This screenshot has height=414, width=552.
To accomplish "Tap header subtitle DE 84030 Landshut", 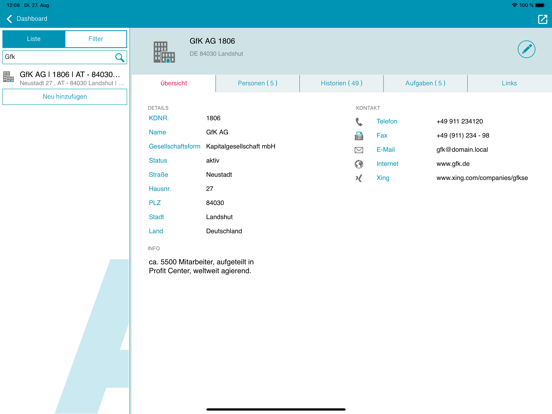I will coord(216,54).
